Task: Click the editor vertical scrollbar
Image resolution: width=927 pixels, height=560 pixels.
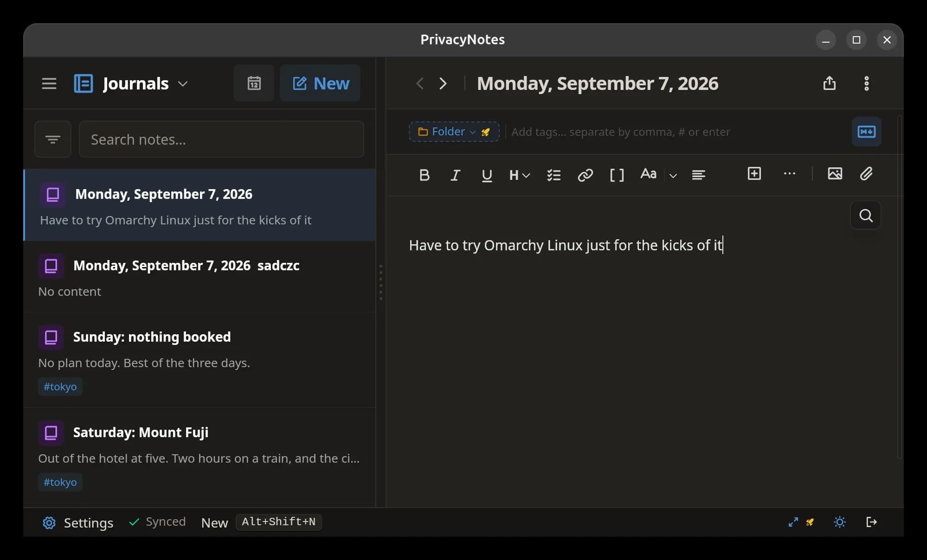Action: [900, 287]
